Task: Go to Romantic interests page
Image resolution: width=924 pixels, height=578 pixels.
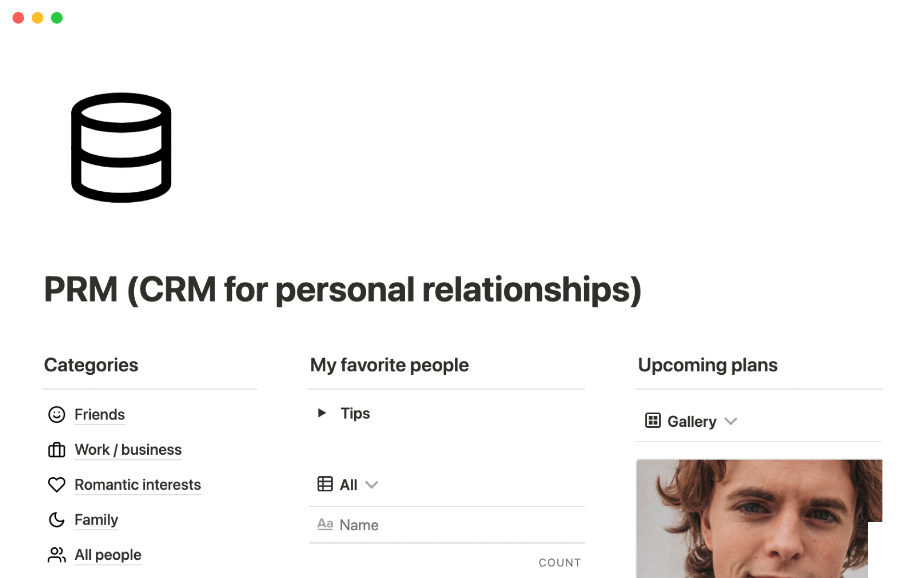Action: point(138,485)
